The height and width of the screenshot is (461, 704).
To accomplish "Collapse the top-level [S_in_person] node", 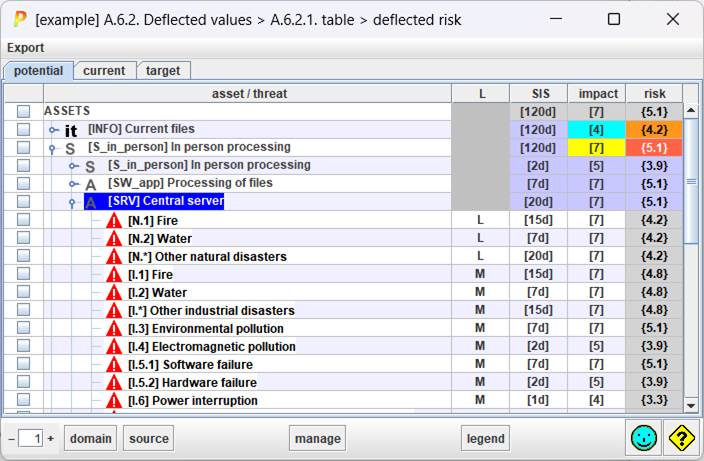I will [52, 149].
